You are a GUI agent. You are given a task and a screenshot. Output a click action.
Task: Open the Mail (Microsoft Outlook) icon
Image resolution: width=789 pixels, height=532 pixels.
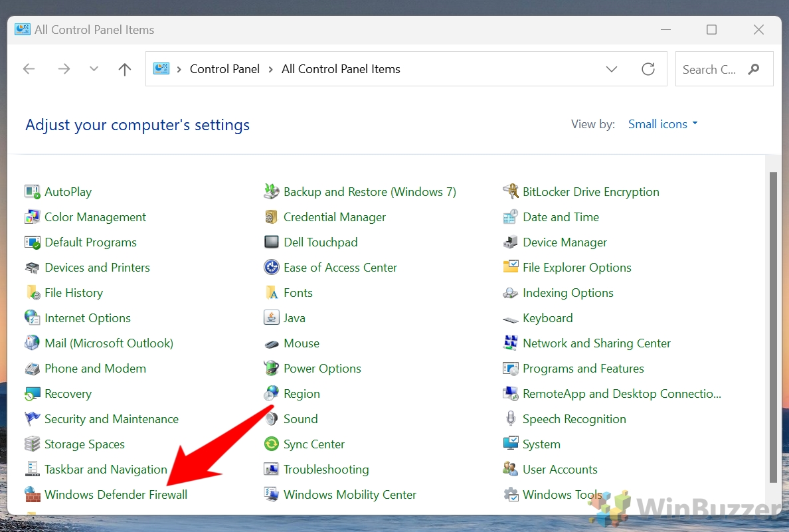pos(32,343)
